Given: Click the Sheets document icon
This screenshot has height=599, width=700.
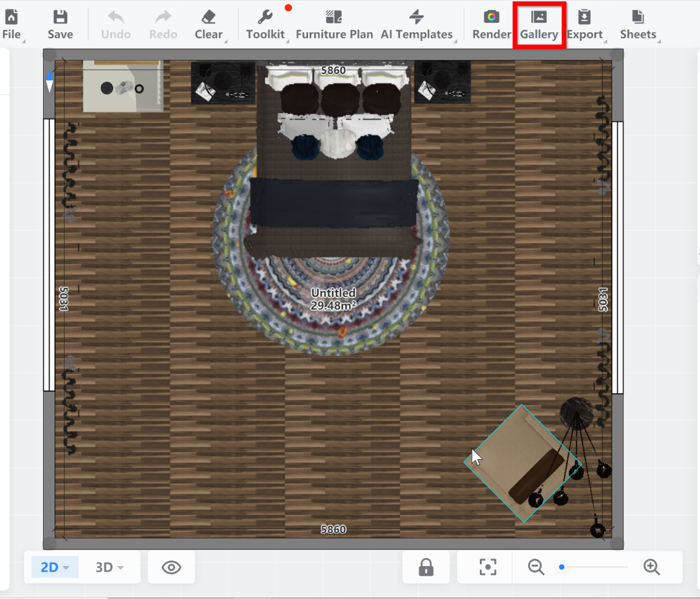Looking at the screenshot, I should point(638,17).
